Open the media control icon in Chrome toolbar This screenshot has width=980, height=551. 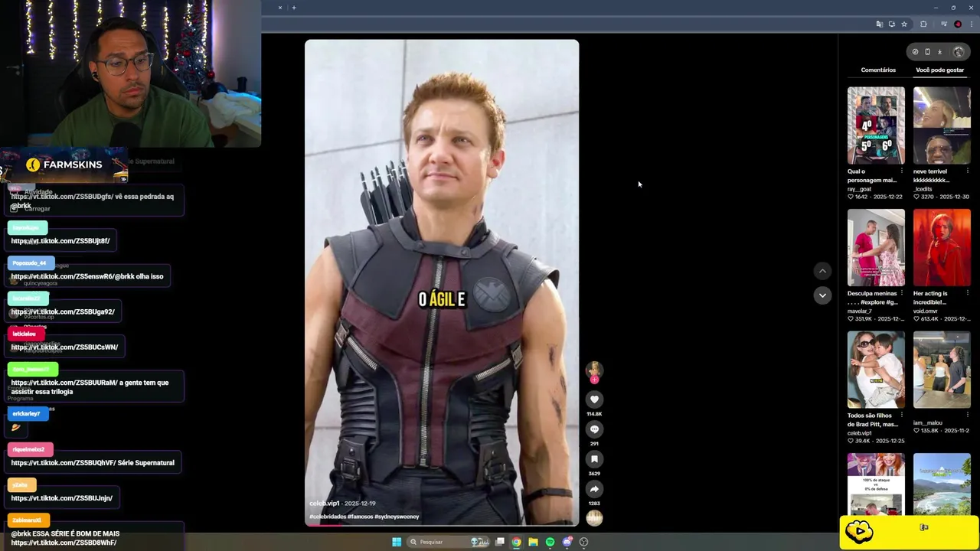[x=945, y=24]
